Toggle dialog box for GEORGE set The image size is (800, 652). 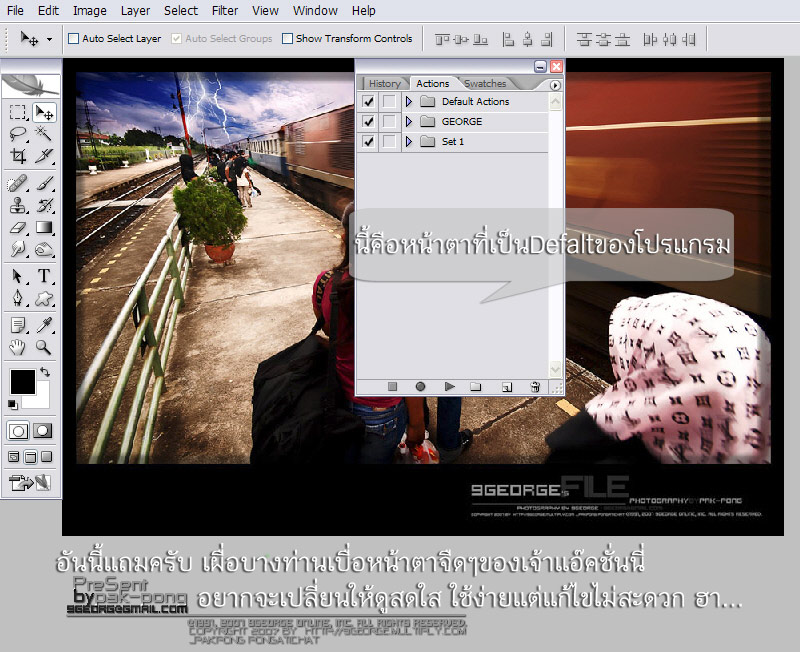(389, 121)
